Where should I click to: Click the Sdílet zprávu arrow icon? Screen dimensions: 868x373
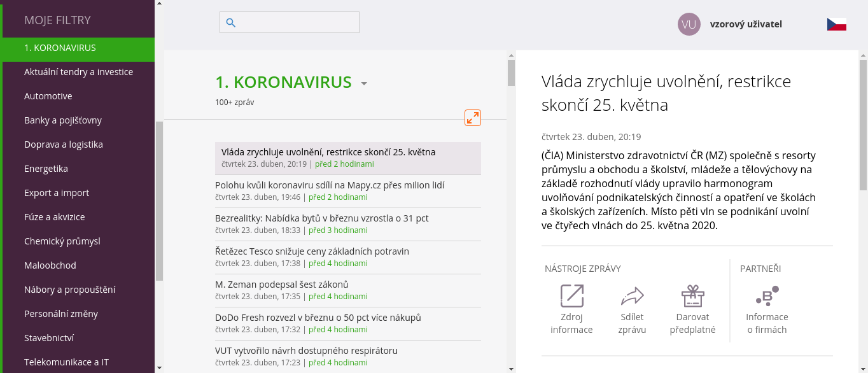click(632, 296)
